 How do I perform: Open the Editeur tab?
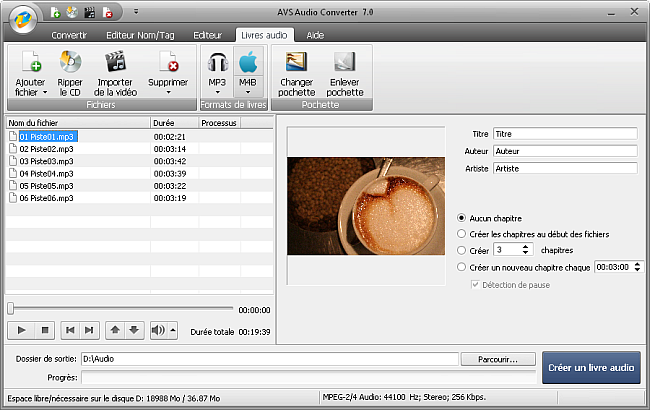tap(207, 35)
